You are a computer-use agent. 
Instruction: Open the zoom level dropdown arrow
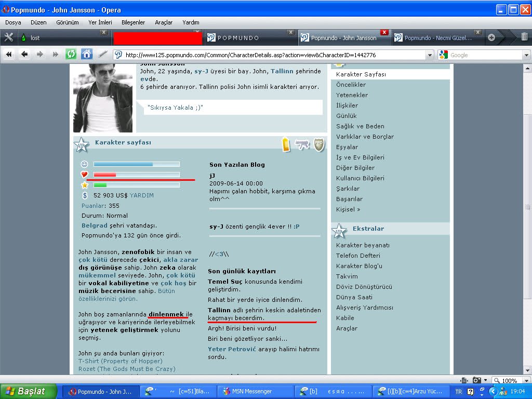pos(526,381)
